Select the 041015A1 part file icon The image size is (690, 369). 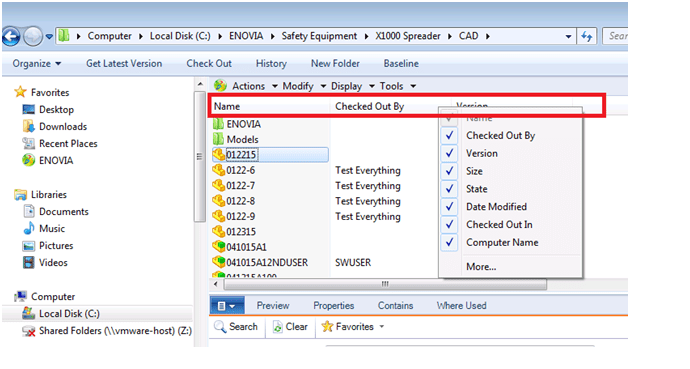click(219, 247)
